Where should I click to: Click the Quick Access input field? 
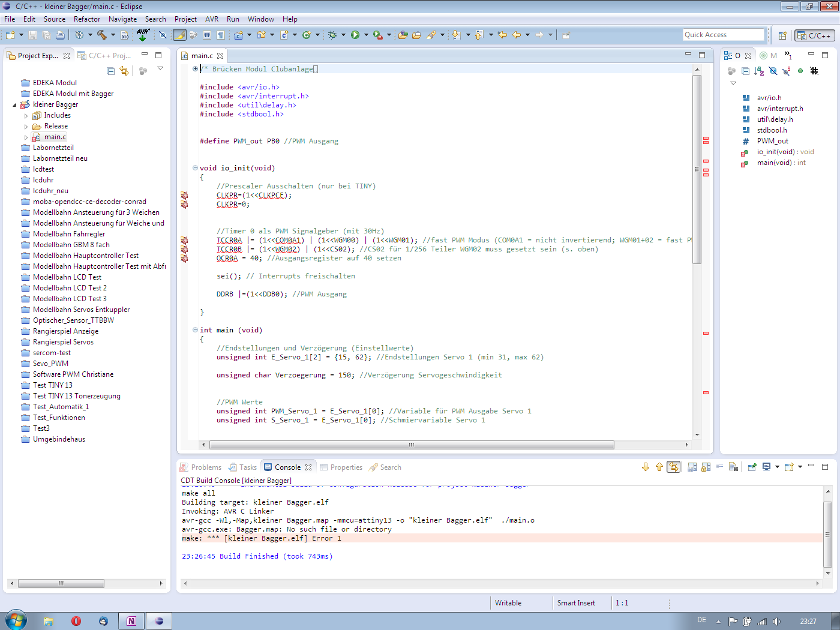point(724,35)
